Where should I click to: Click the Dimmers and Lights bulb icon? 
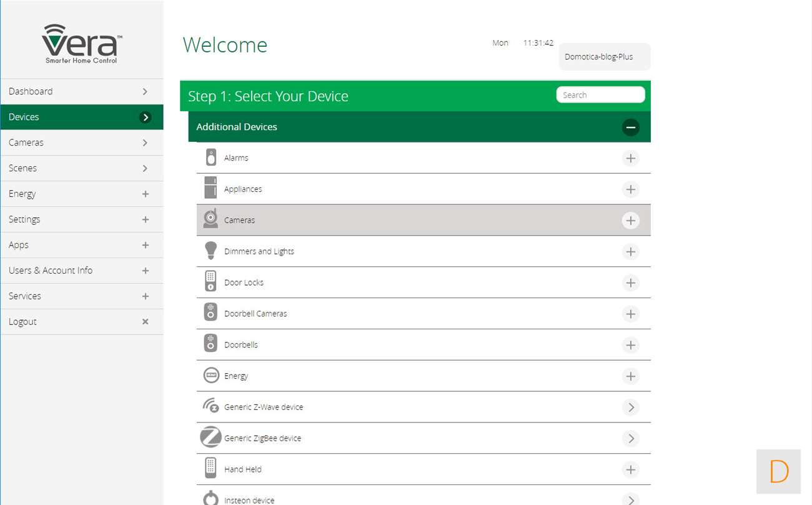tap(211, 251)
